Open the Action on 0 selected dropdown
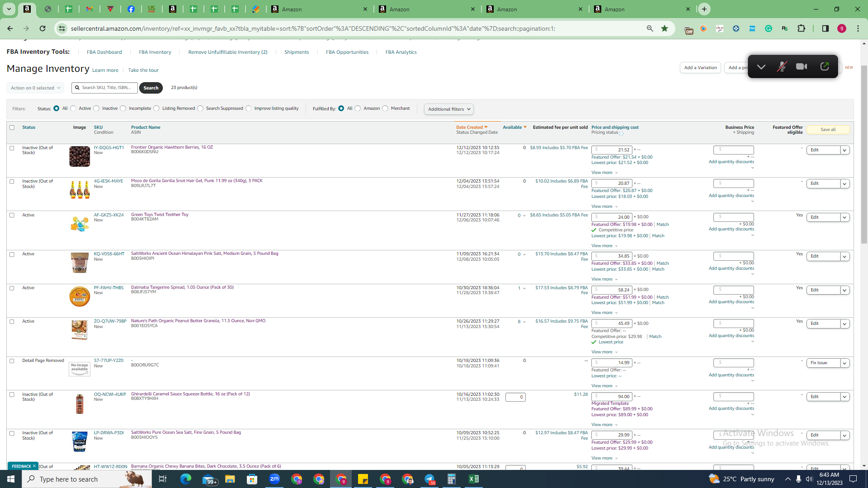This screenshot has height=488, width=868. [x=35, y=88]
